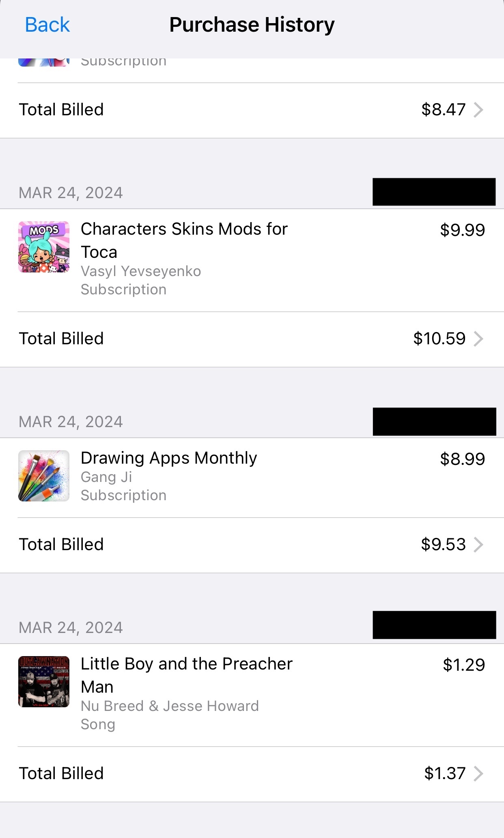Tap the Purchase History header title
504x838 pixels.
[252, 25]
